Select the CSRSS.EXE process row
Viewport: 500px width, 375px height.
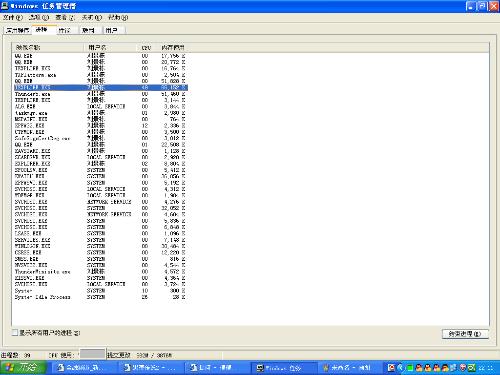(x=101, y=252)
